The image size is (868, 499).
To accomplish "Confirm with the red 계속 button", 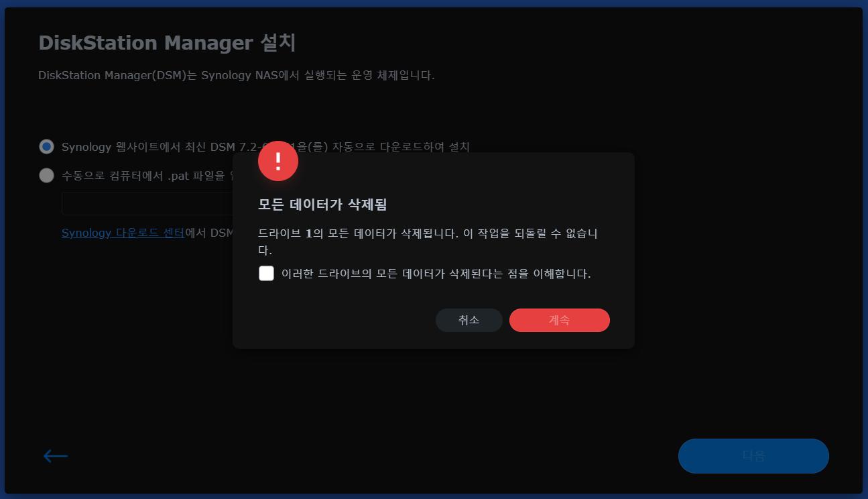I will (x=560, y=320).
